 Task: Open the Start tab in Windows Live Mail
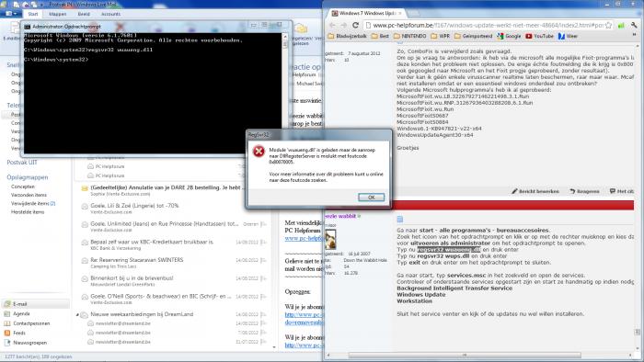[x=33, y=14]
